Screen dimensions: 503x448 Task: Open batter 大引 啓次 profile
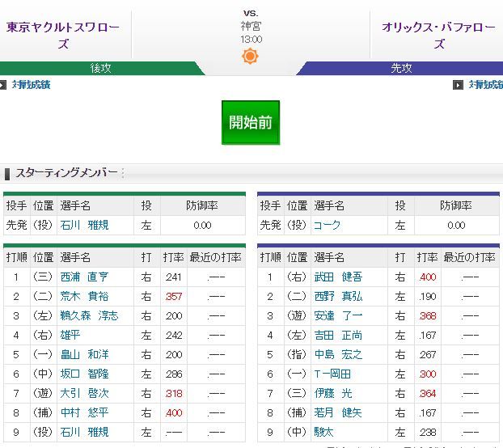click(x=84, y=394)
